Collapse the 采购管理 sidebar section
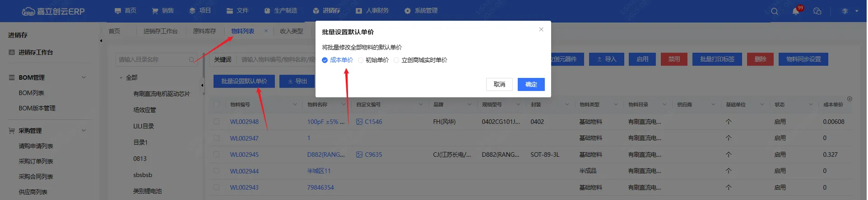The width and height of the screenshot is (868, 200). click(x=84, y=131)
